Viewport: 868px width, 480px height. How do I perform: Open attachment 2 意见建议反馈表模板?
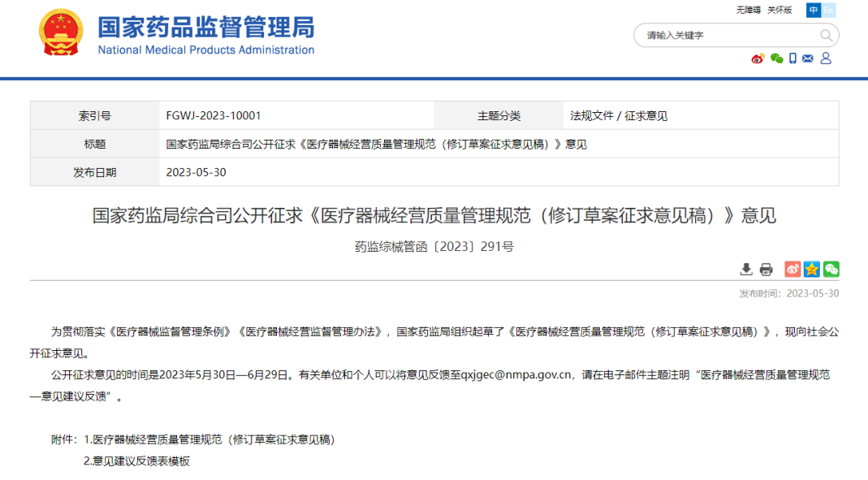pyautogui.click(x=136, y=461)
